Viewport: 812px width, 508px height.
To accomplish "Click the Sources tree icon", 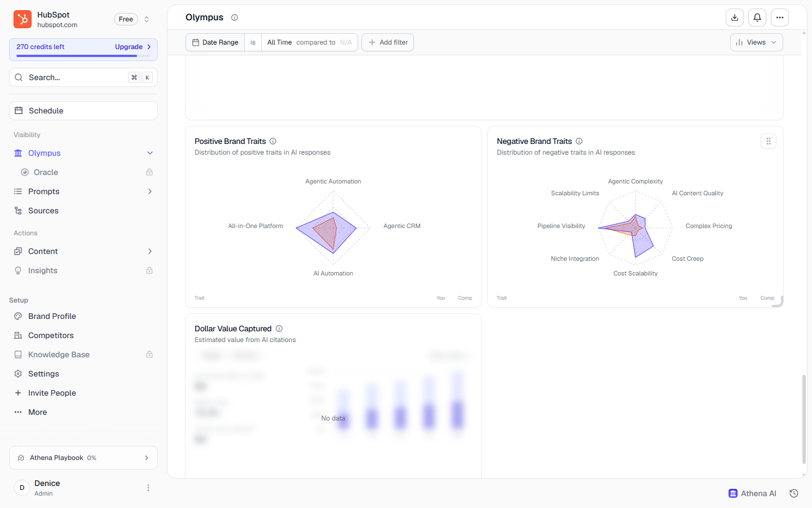I will click(x=18, y=211).
